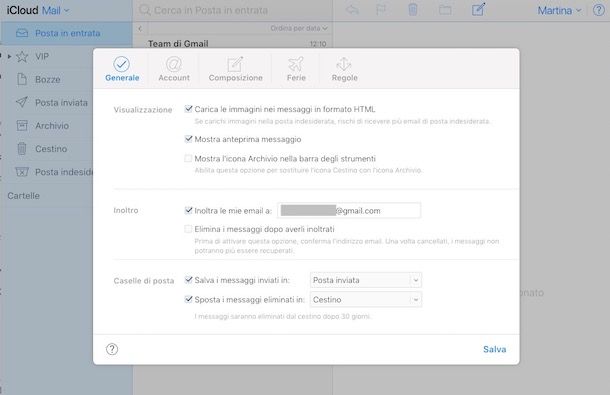
Task: Open the Bozze folder
Action: coord(47,79)
